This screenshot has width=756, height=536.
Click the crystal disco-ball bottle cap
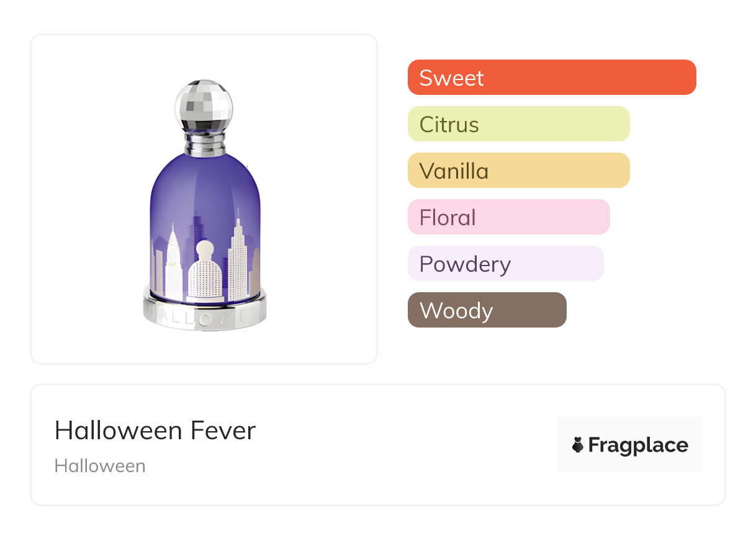pos(204,104)
